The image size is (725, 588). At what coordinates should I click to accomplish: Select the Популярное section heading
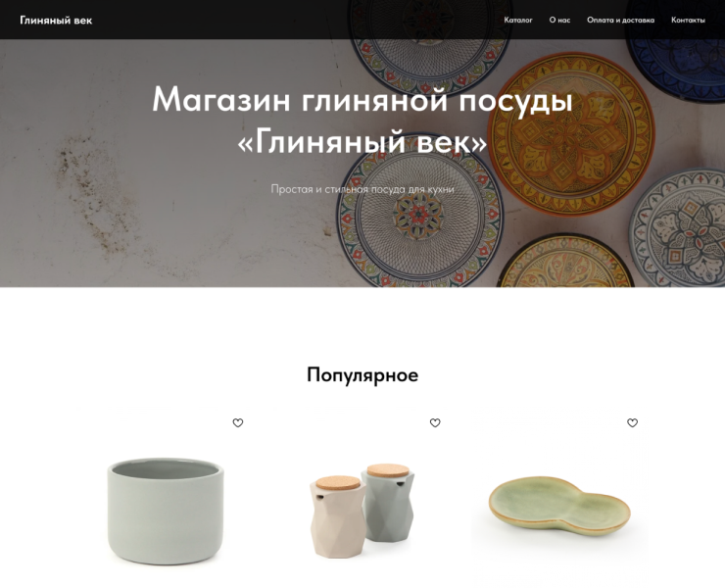click(x=362, y=374)
